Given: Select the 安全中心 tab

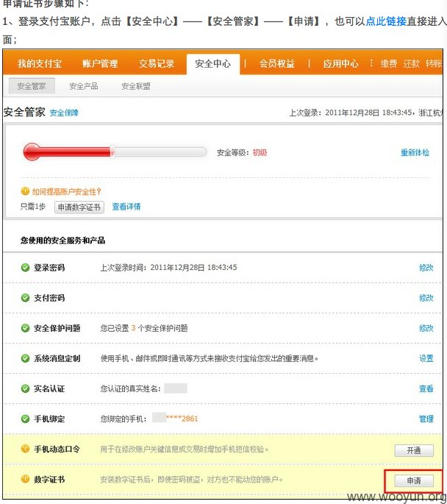Looking at the screenshot, I should coord(213,63).
